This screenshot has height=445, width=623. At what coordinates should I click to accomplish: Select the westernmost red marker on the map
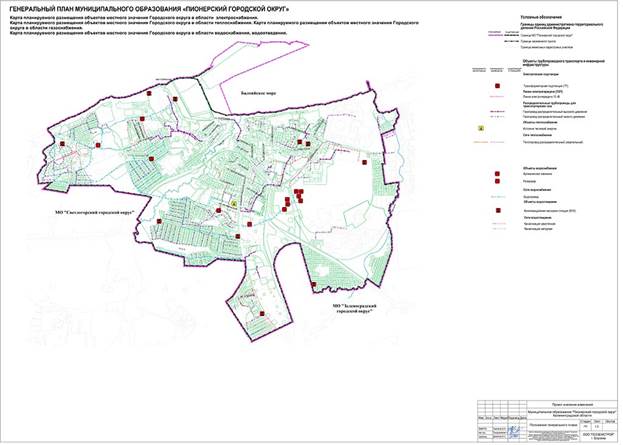tap(62, 144)
